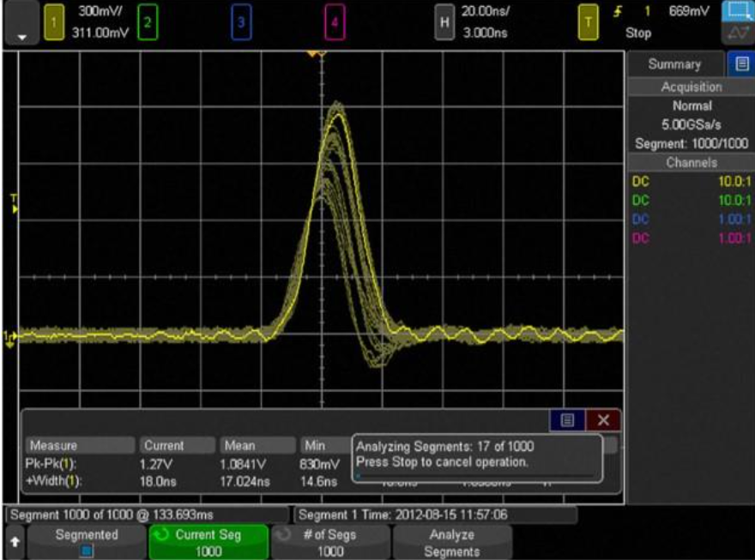
Task: Open the Horizontal H settings button
Action: [444, 22]
